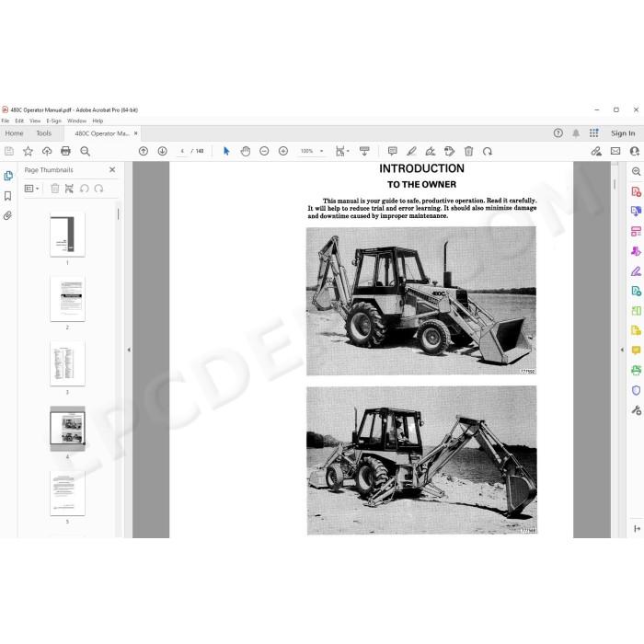Open the Edit menu
The image size is (644, 644).
[19, 121]
